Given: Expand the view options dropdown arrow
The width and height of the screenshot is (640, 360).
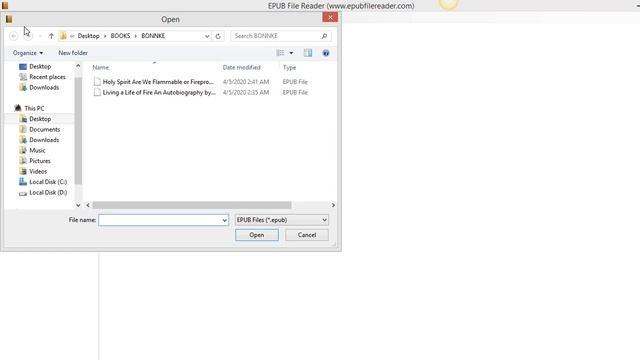Looking at the screenshot, I should (x=291, y=53).
